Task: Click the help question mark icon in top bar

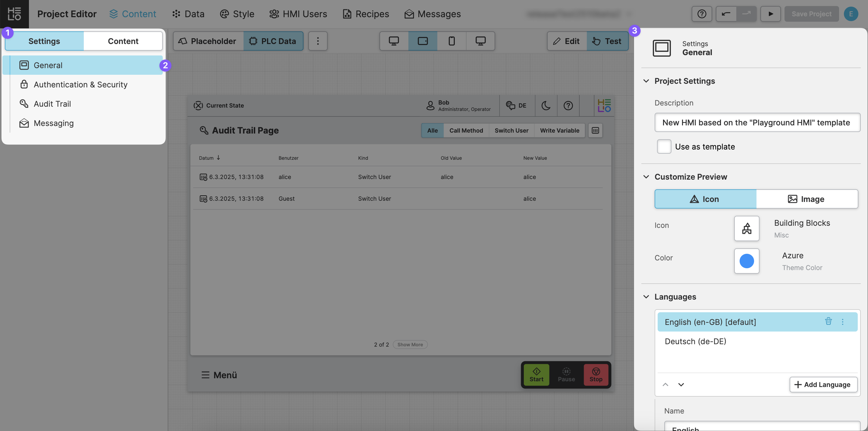Action: point(702,14)
